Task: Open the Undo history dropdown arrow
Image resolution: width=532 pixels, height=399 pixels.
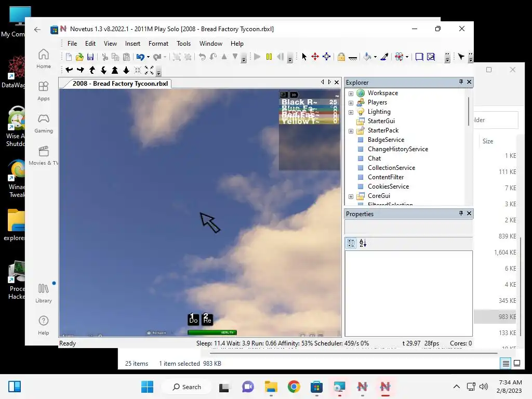Action: pos(148,57)
